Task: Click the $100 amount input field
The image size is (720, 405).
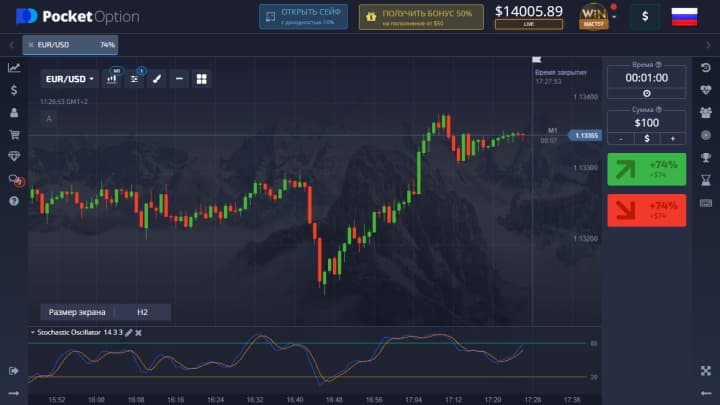Action: (646, 122)
